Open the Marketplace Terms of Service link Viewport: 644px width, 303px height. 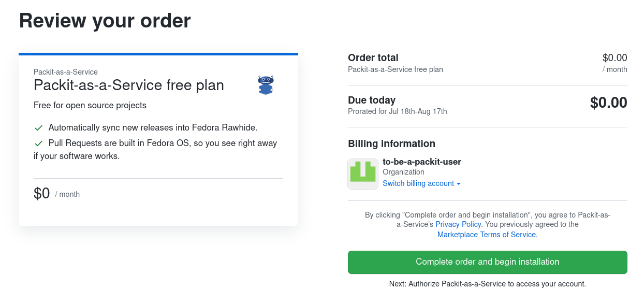pyautogui.click(x=487, y=235)
